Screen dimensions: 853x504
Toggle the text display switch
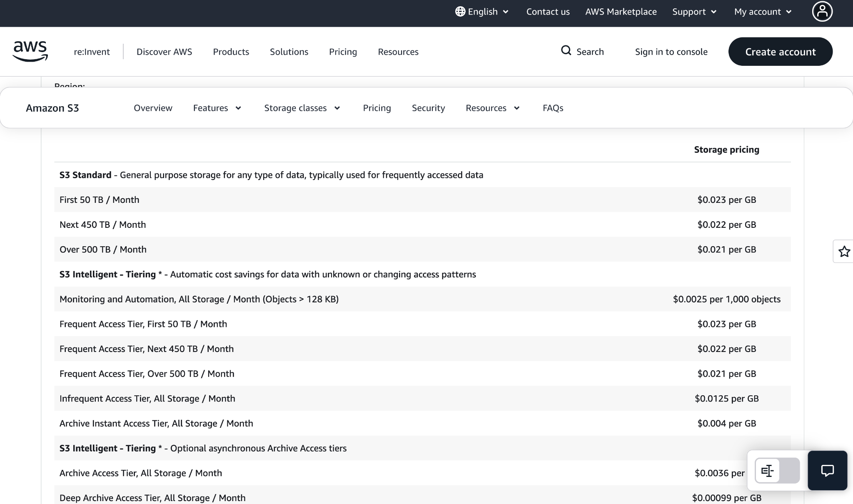[777, 471]
